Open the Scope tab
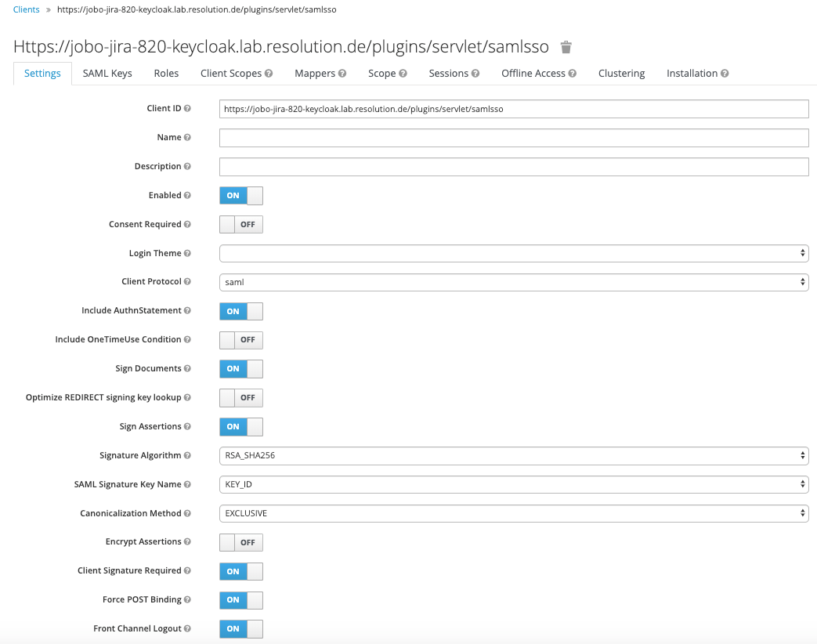817x644 pixels. pos(382,74)
